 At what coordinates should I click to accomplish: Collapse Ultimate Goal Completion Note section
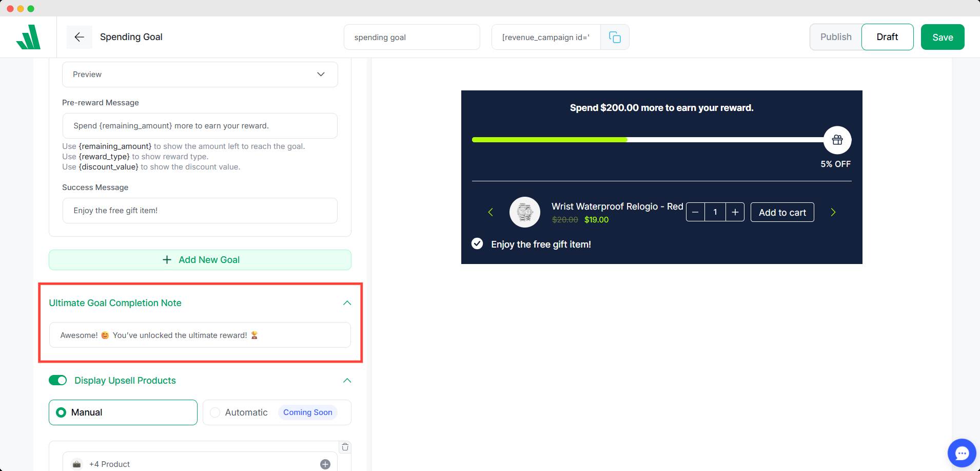tap(347, 303)
